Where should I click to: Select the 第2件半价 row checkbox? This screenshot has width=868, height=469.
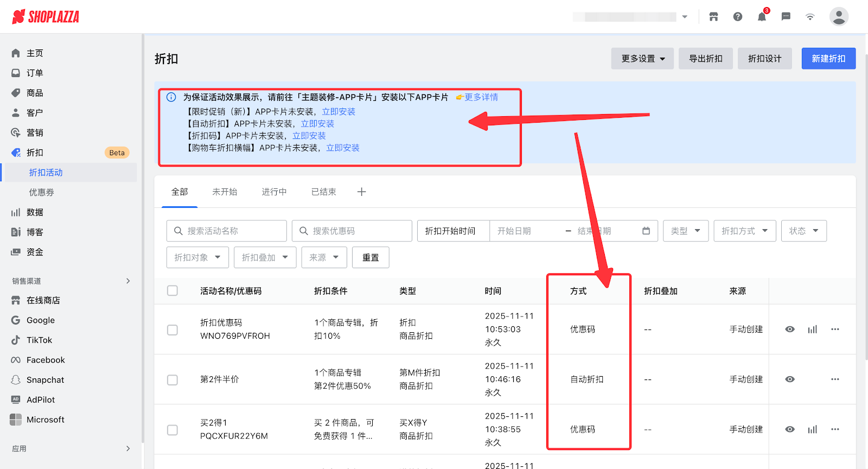pyautogui.click(x=173, y=379)
